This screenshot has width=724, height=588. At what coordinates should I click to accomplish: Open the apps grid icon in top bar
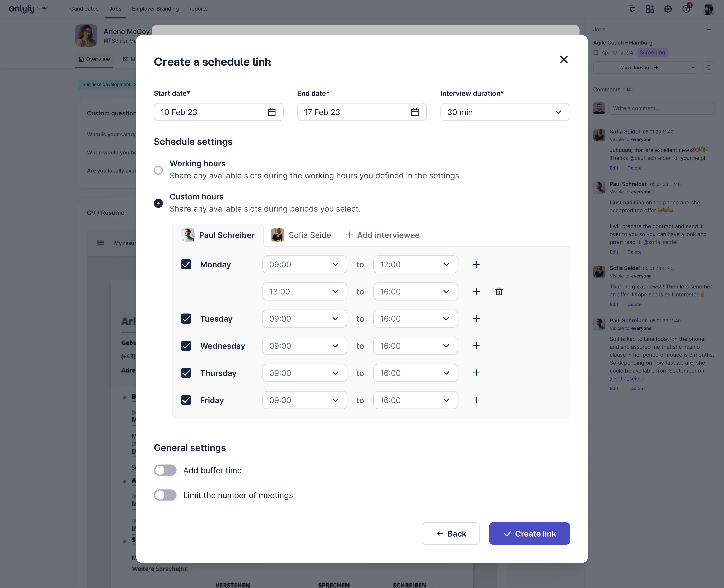tap(650, 9)
